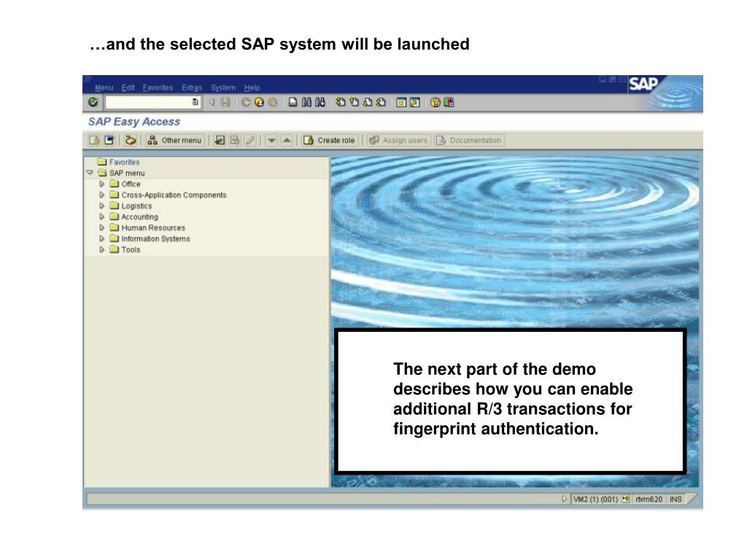Click the Move Favorites Up arrow icon
The width and height of the screenshot is (747, 560).
[287, 140]
